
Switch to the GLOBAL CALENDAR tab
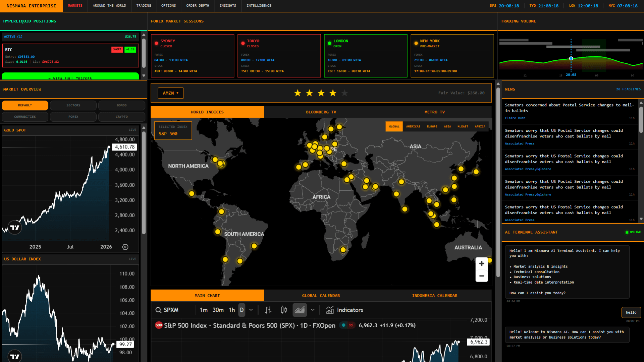tap(321, 295)
